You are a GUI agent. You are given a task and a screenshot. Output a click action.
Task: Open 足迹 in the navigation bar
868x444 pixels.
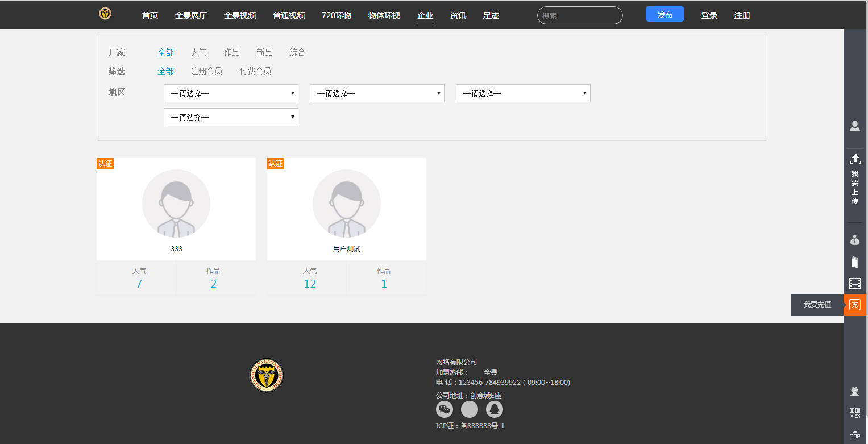pos(491,15)
